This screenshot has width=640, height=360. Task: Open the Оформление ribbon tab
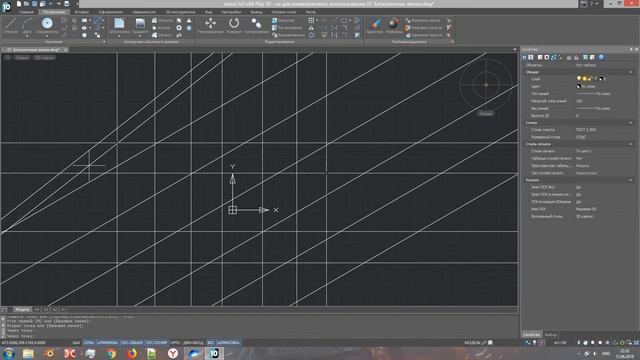point(111,12)
